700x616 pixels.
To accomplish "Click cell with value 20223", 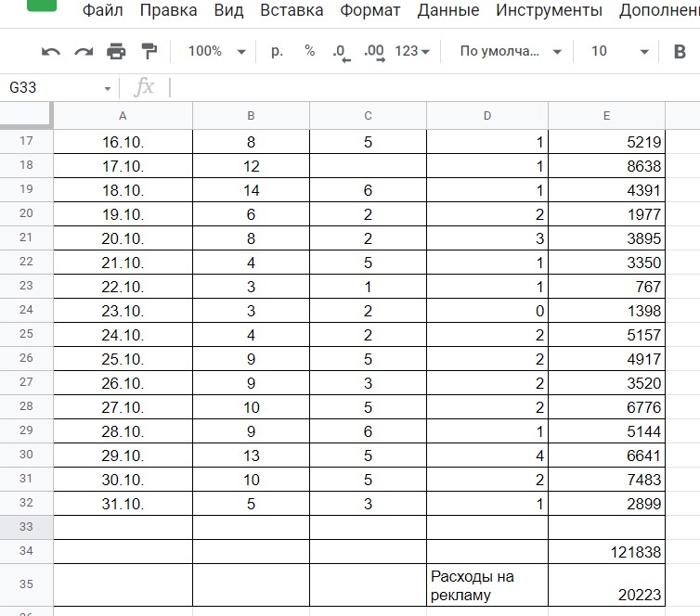I will tap(606, 584).
